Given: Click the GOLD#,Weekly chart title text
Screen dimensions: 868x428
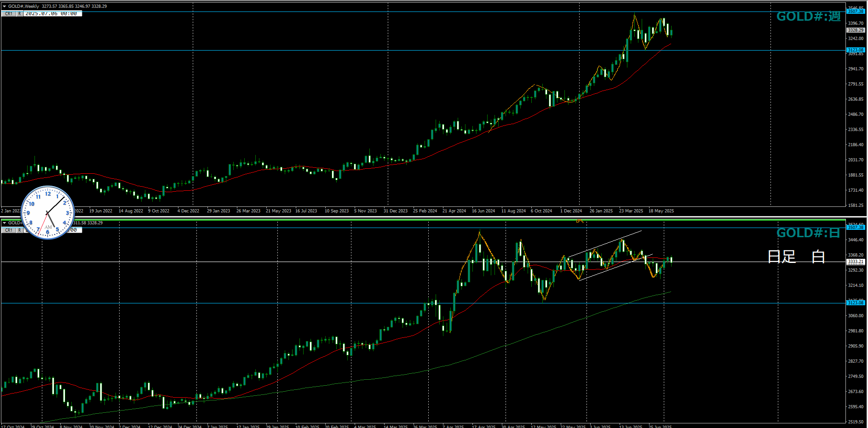Looking at the screenshot, I should [x=23, y=6].
